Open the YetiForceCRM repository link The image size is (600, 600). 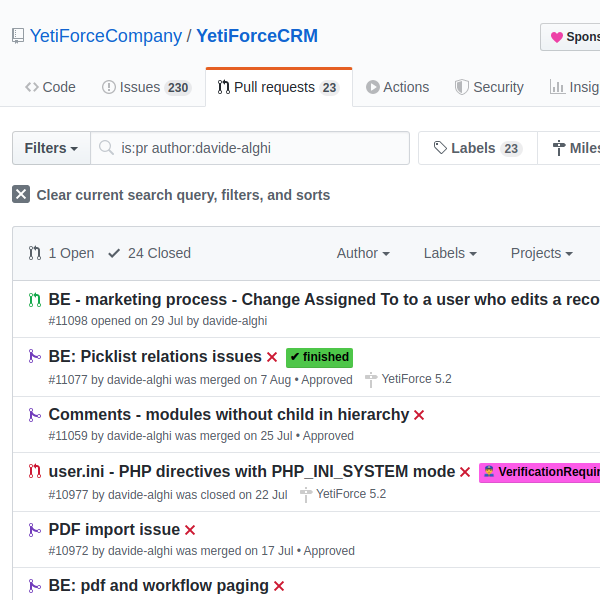click(x=257, y=36)
